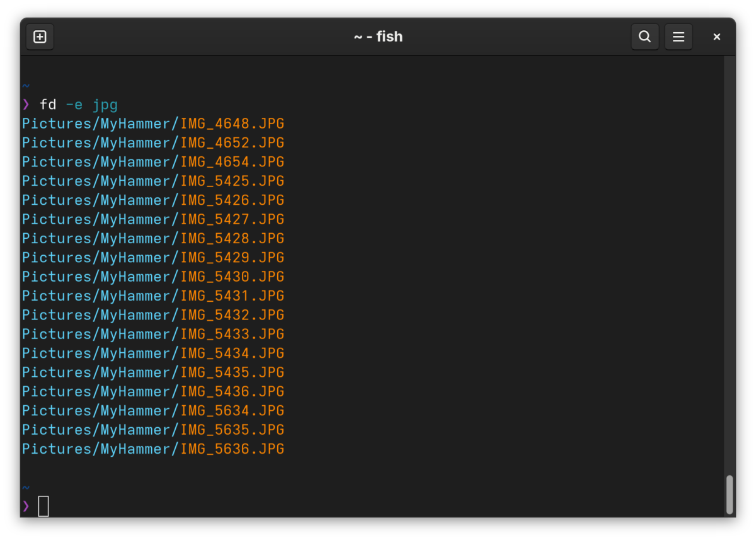This screenshot has width=756, height=540.
Task: Click file name IMG_5636.JPG
Action: coord(232,449)
